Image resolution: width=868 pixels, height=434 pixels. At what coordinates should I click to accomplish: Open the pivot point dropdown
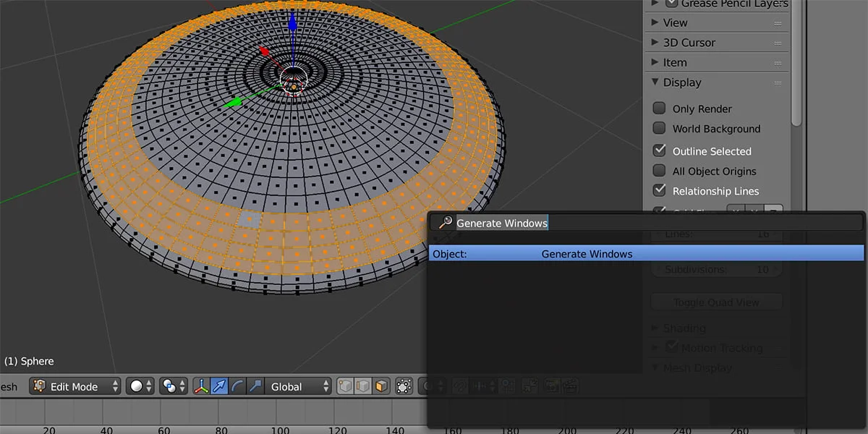(171, 386)
